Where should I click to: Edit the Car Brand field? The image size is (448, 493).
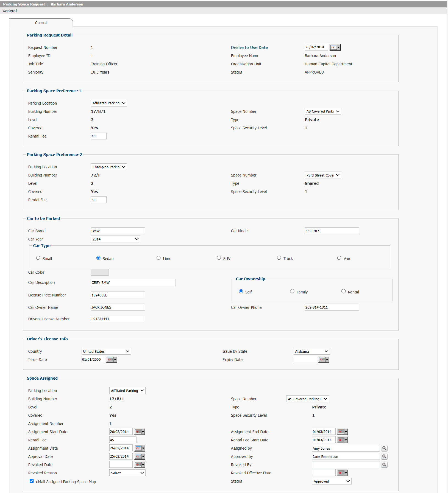pos(118,231)
